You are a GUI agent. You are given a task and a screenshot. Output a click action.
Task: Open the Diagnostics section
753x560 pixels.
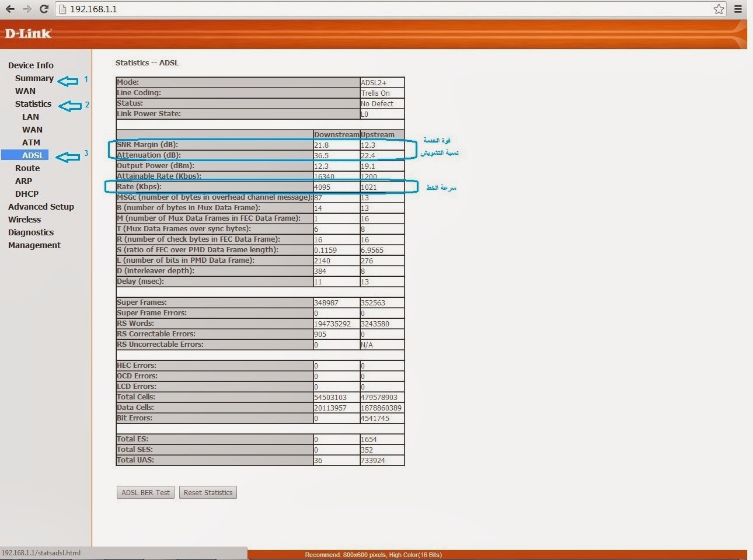pos(31,232)
